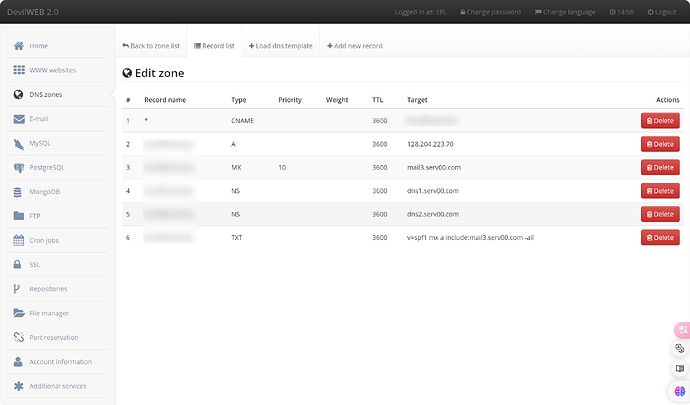The width and height of the screenshot is (690, 405).
Task: Switch to the Record list tab
Action: (x=214, y=46)
